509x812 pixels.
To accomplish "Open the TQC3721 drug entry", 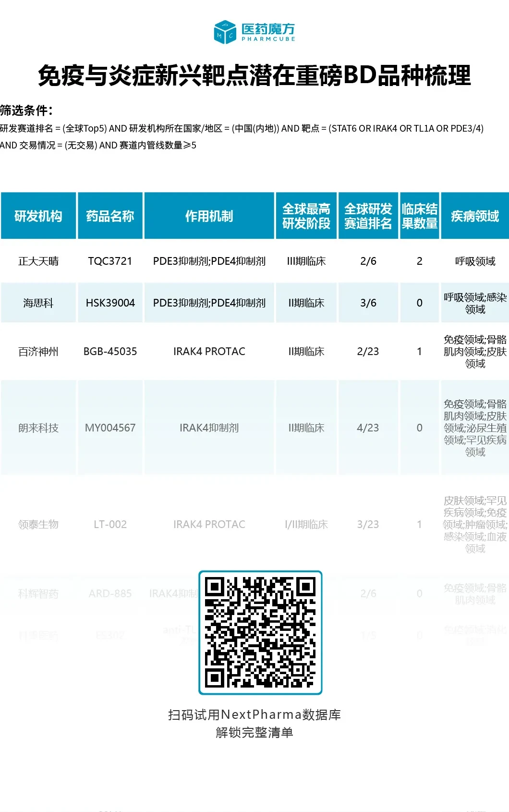I will tap(110, 261).
